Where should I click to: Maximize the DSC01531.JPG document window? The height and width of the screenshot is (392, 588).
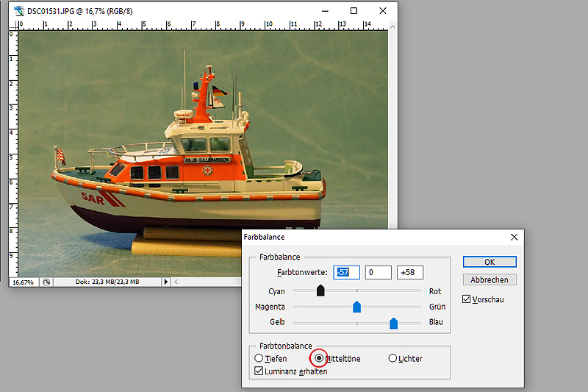(x=354, y=11)
